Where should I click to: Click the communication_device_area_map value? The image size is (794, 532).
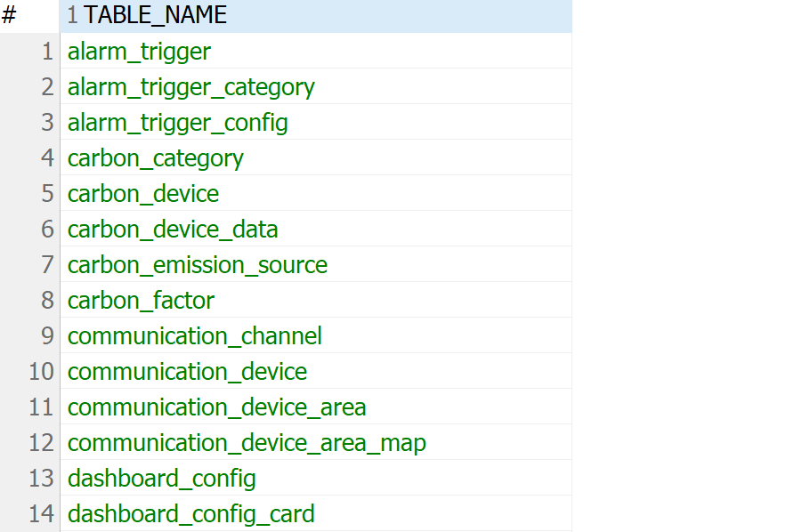247,442
